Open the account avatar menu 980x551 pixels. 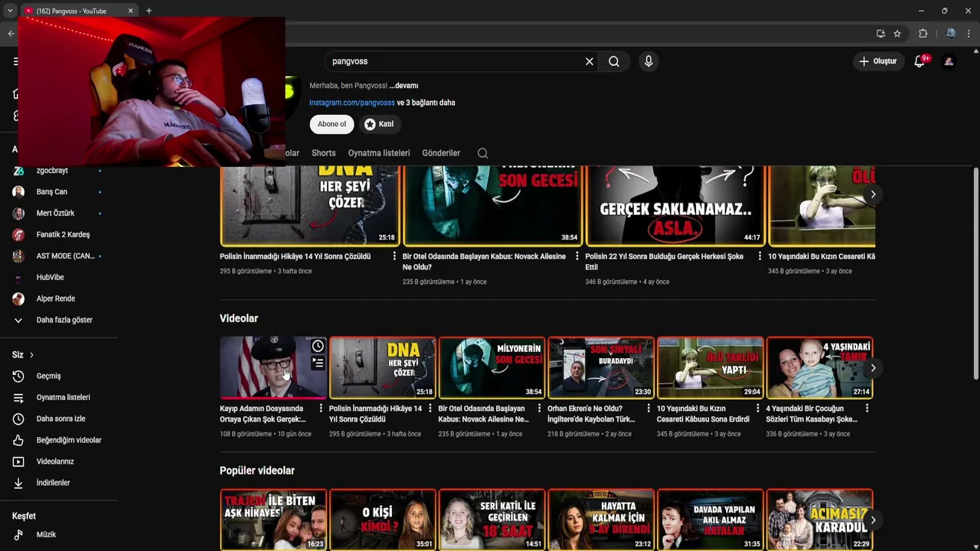[949, 61]
